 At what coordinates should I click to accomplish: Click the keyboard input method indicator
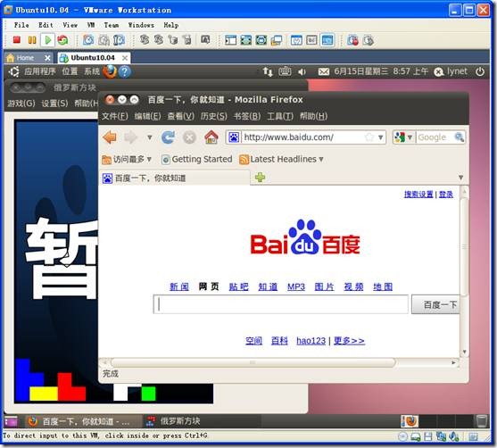coord(285,71)
